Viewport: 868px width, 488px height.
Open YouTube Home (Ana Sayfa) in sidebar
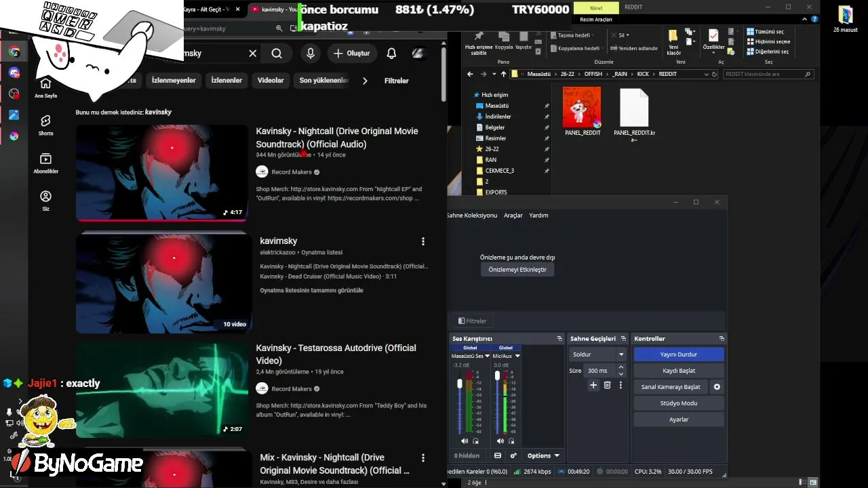(x=45, y=87)
